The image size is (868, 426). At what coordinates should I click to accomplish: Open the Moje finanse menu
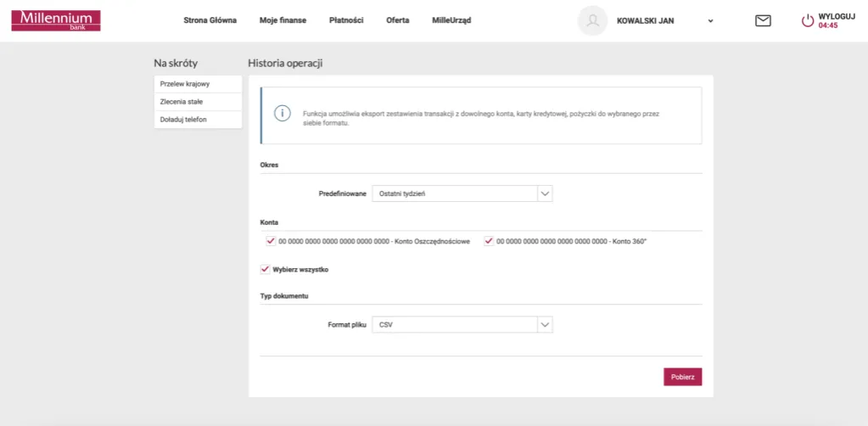[283, 20]
